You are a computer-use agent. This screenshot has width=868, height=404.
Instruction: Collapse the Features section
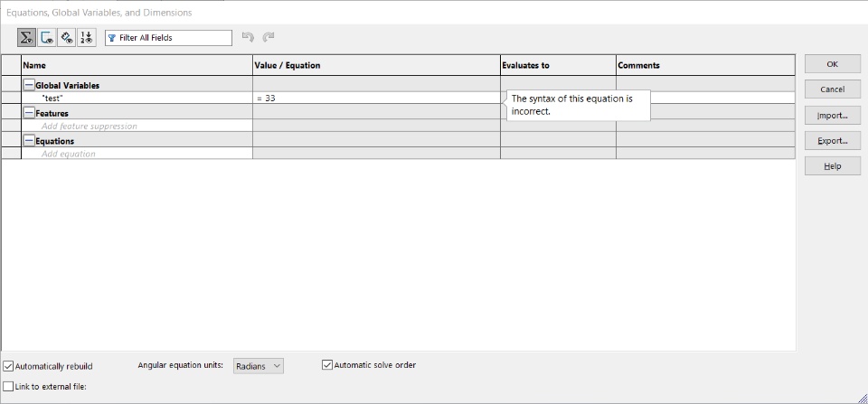tap(29, 113)
